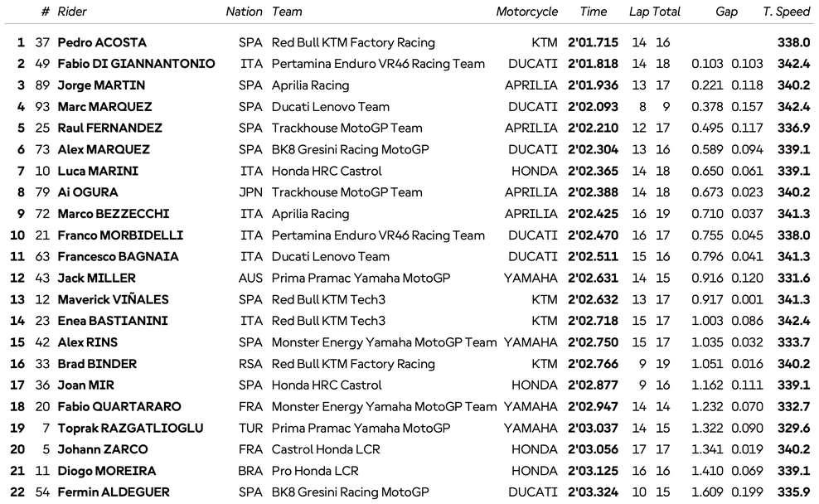
Task: Click the Nation column header
Action: point(244,12)
